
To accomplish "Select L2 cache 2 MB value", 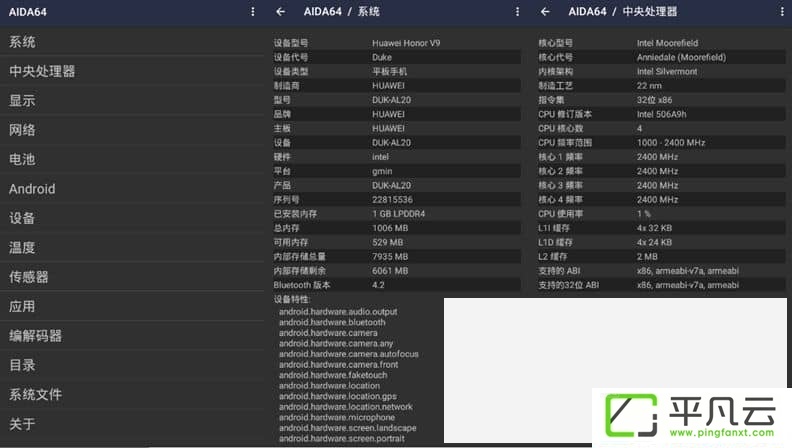I will tap(647, 257).
